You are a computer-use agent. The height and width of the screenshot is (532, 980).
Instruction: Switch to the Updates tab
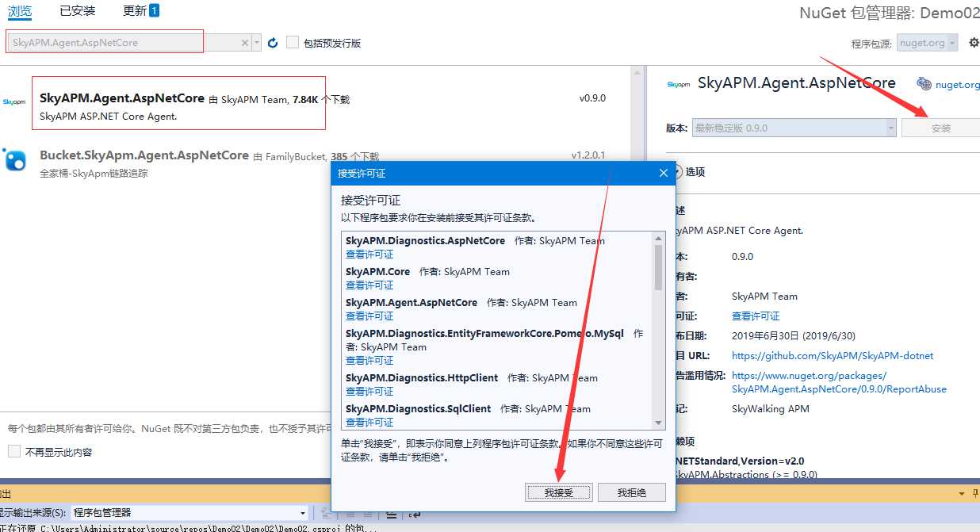pyautogui.click(x=141, y=11)
